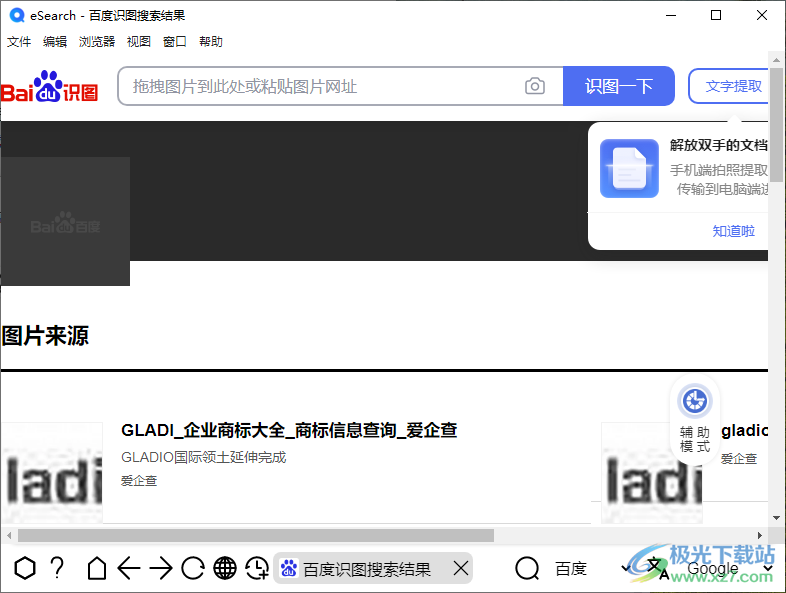
Task: Click the eSearch app icon in title bar
Action: [x=17, y=16]
